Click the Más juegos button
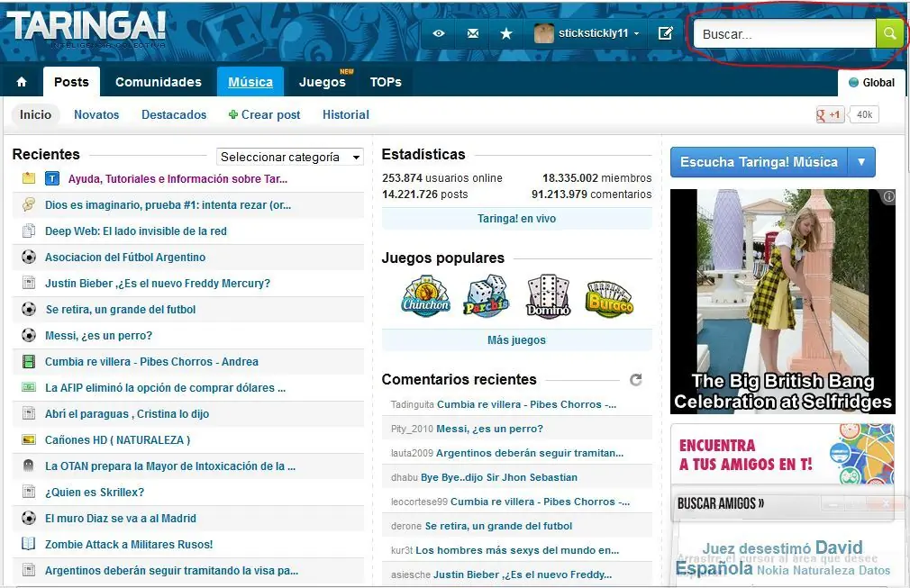Screen dimensions: 910x588 tap(516, 340)
